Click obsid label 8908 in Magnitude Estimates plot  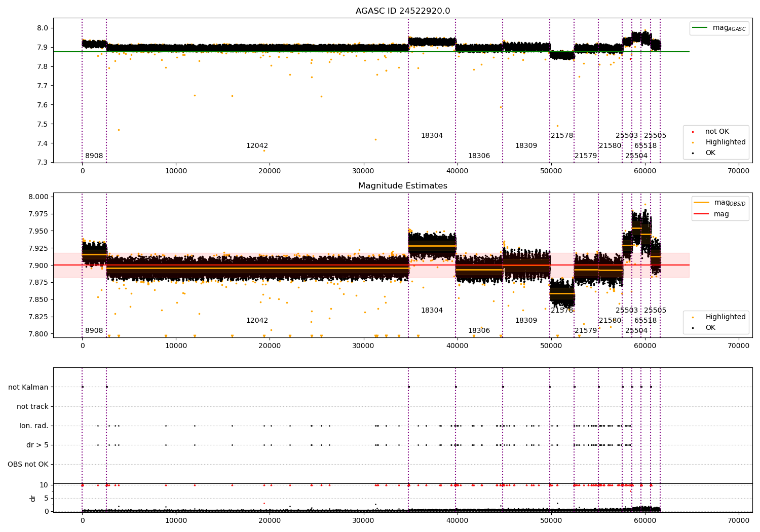94,331
